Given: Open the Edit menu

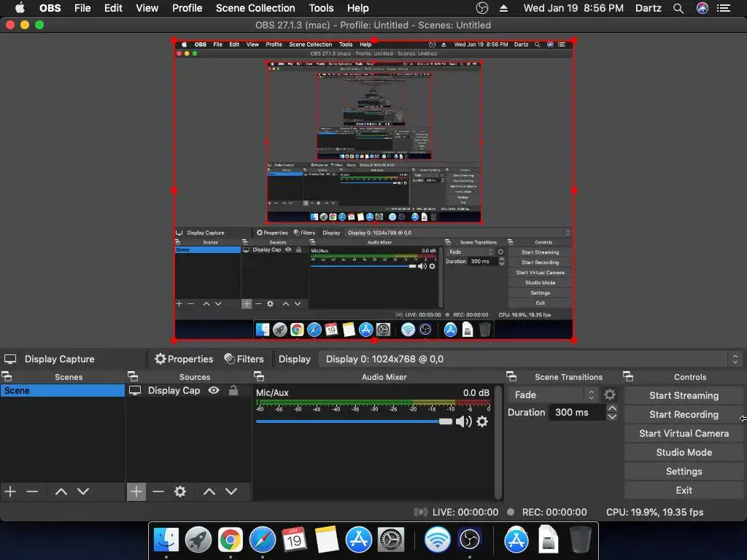Looking at the screenshot, I should [113, 8].
